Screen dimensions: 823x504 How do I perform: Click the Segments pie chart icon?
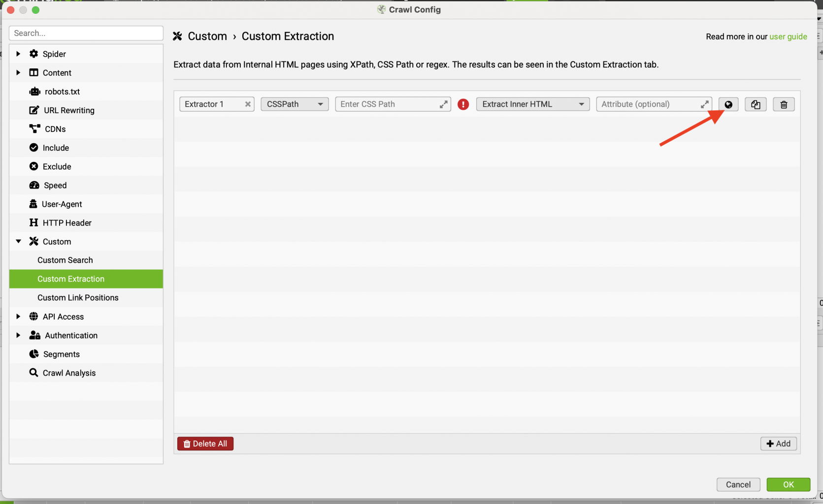(x=33, y=354)
